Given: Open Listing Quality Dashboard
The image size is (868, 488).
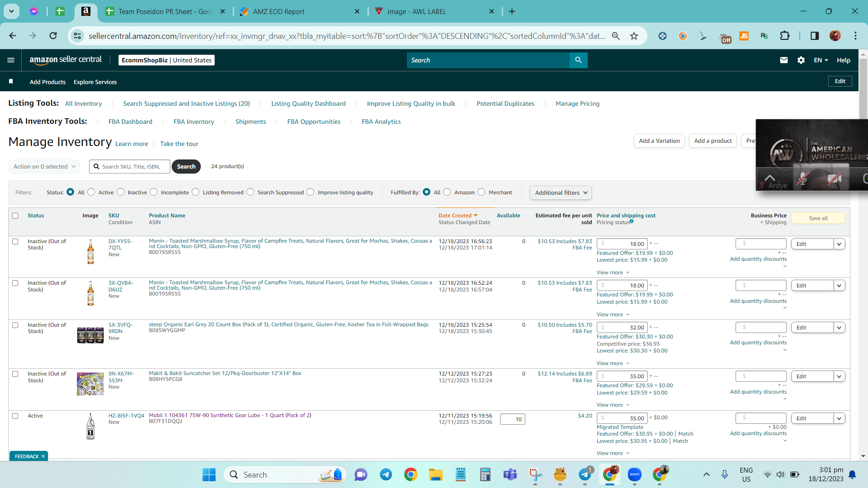Looking at the screenshot, I should click(x=308, y=103).
